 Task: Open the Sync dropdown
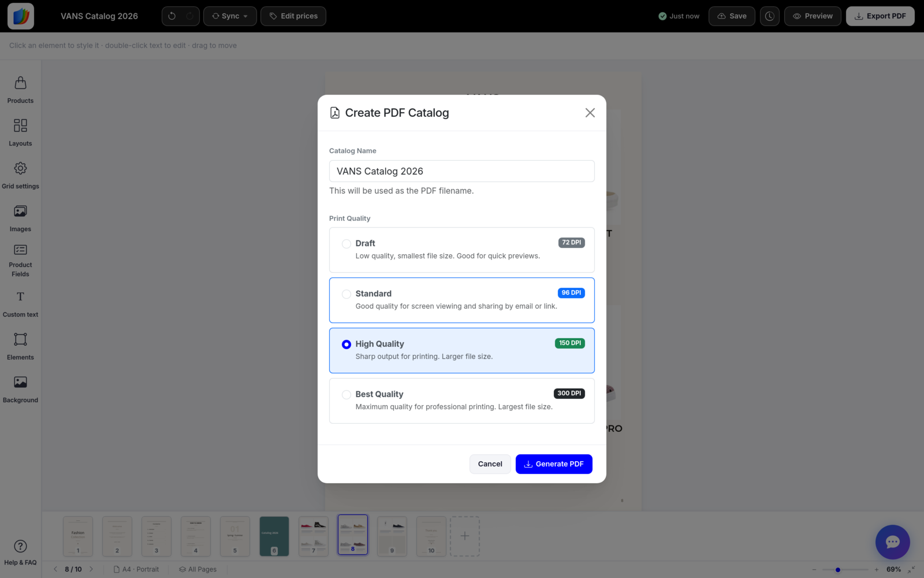[x=230, y=16]
